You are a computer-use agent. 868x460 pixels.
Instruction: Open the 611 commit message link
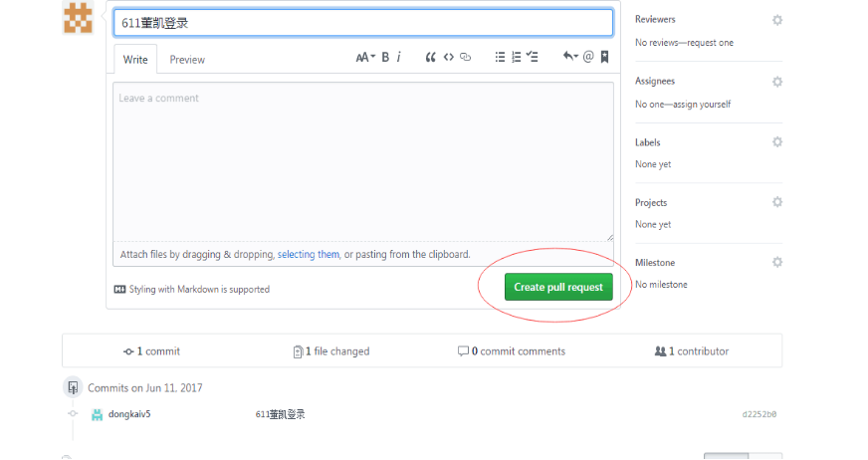[280, 414]
